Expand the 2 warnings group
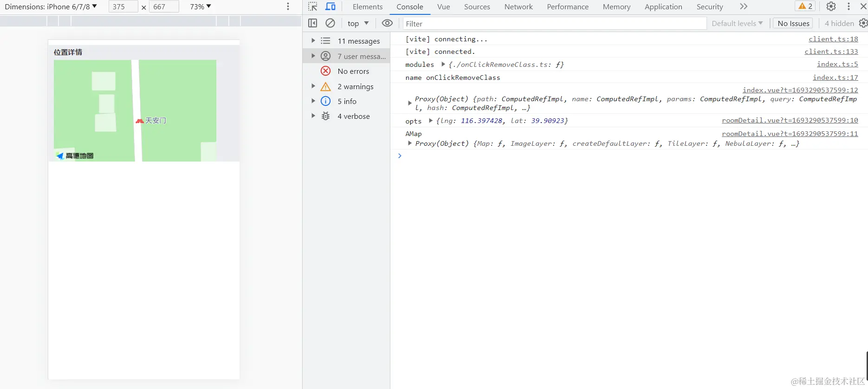868x389 pixels. [x=313, y=86]
